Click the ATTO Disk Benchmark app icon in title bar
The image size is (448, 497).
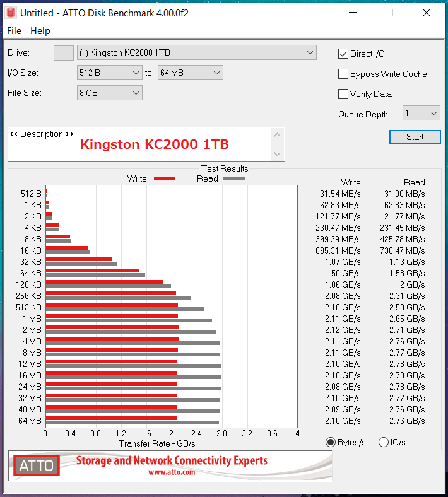pos(11,13)
